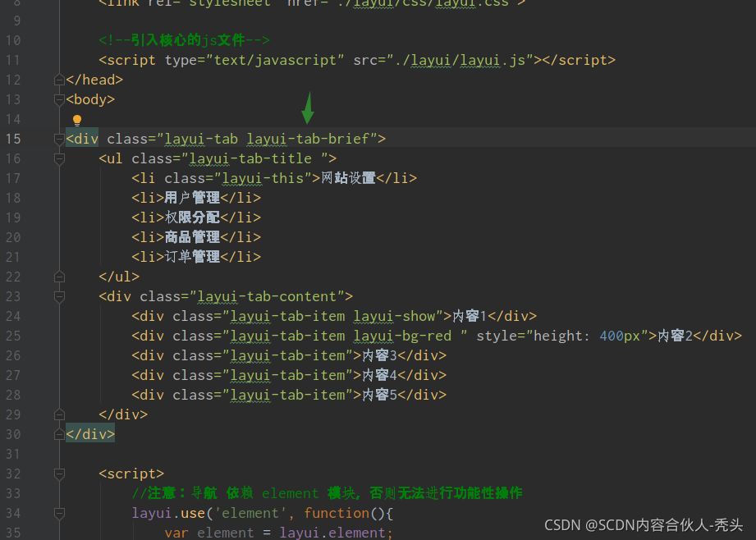Click the text 内容3 on line 26
Image resolution: width=756 pixels, height=540 pixels.
380,356
